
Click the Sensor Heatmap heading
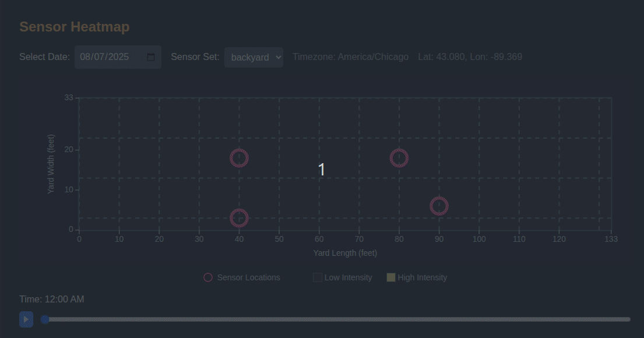74,27
